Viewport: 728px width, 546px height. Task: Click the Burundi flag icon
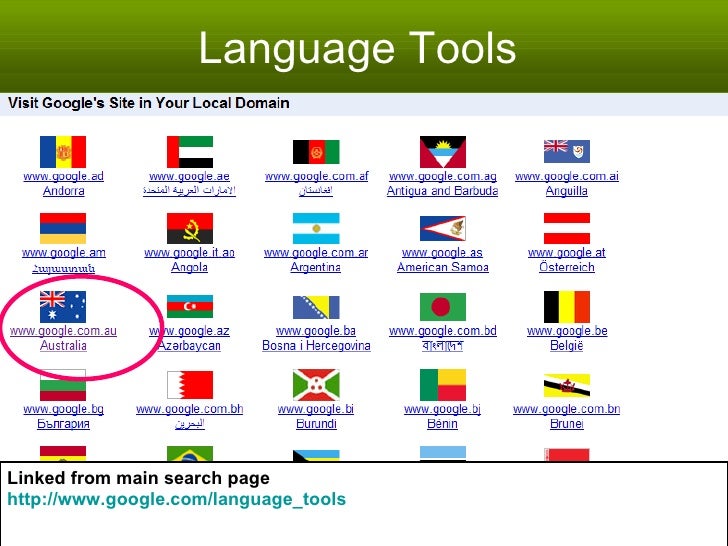pos(316,385)
